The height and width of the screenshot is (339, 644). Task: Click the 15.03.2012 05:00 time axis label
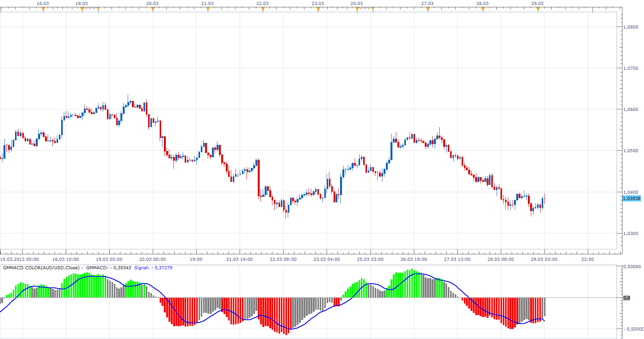[x=20, y=259]
